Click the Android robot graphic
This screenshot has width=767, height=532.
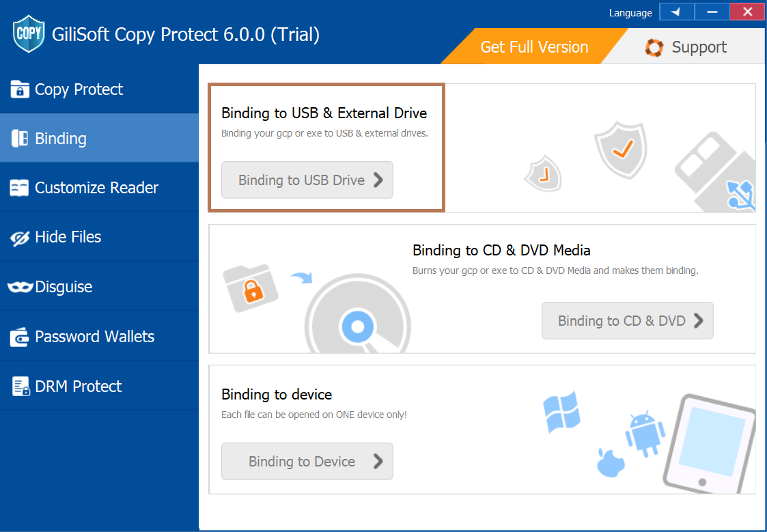tap(645, 434)
